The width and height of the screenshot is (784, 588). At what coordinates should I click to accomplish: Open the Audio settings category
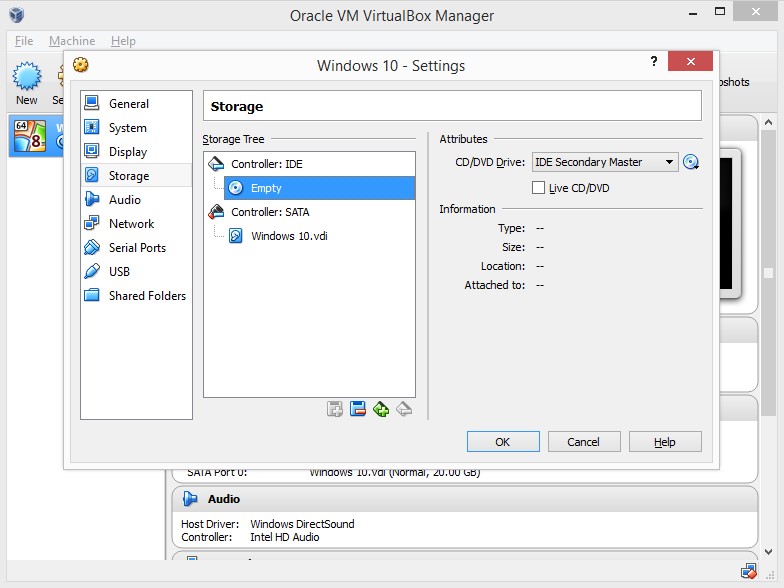click(136, 200)
